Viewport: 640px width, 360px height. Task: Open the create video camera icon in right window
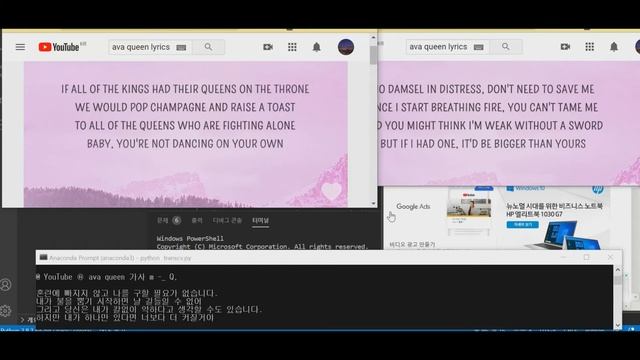(565, 47)
